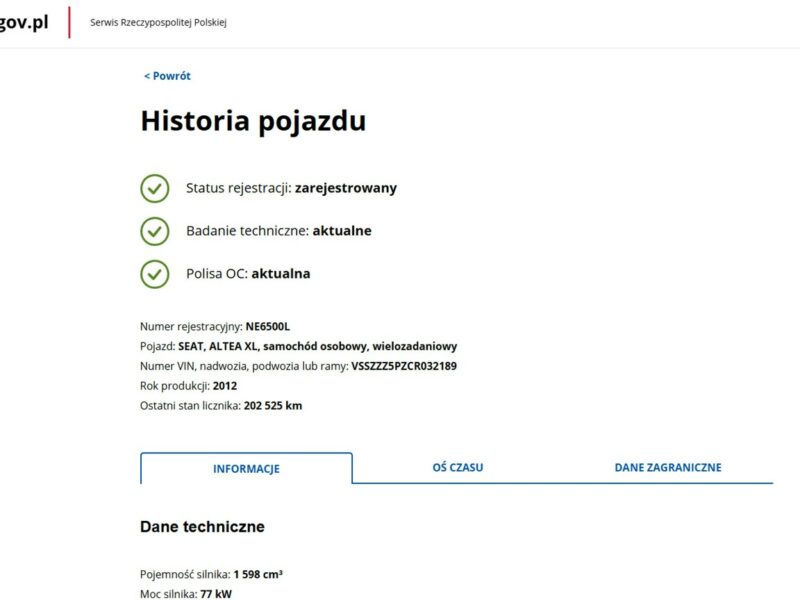Click the Badanie techniczne aktualne text
Viewport: 800px width, 600px height.
click(x=279, y=231)
